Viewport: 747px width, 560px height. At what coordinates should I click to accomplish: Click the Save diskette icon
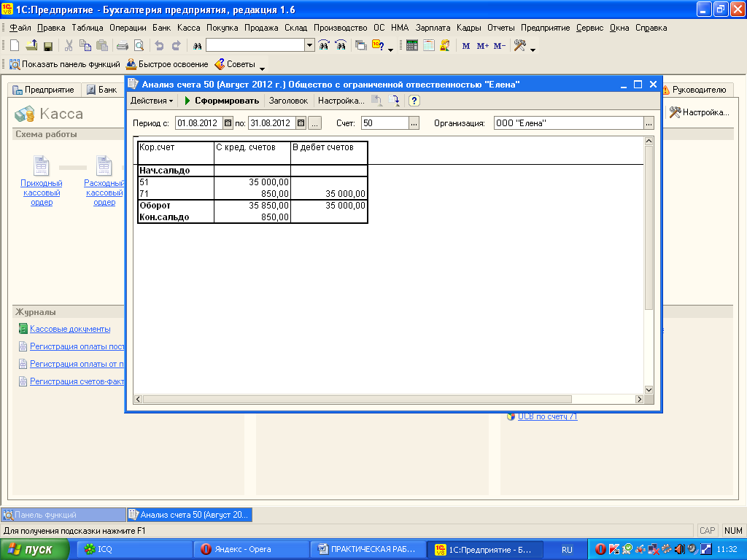click(x=47, y=46)
